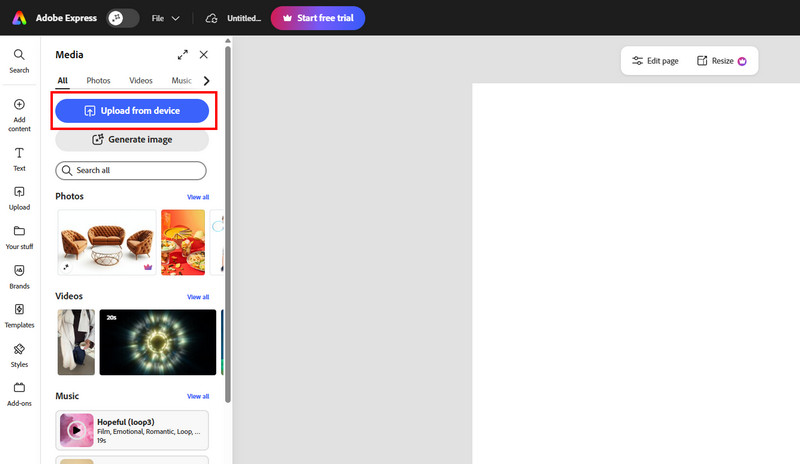Open the Brands sidebar panel
The height and width of the screenshot is (464, 800).
click(19, 277)
